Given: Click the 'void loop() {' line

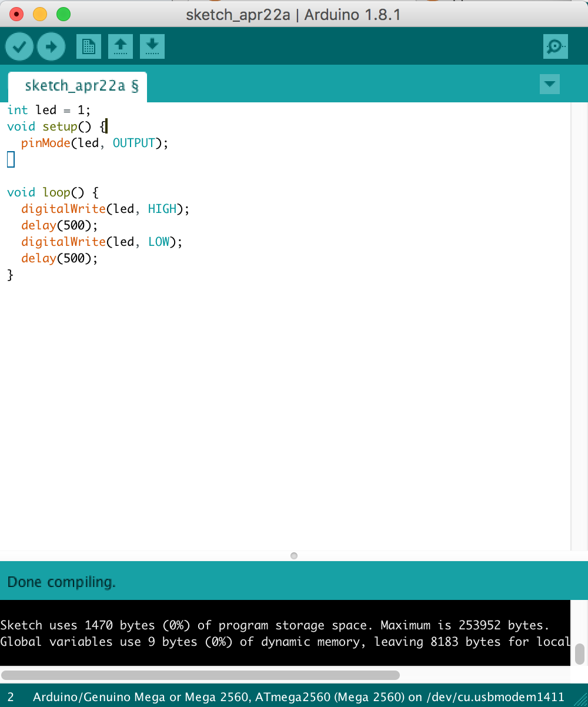Looking at the screenshot, I should pyautogui.click(x=53, y=192).
